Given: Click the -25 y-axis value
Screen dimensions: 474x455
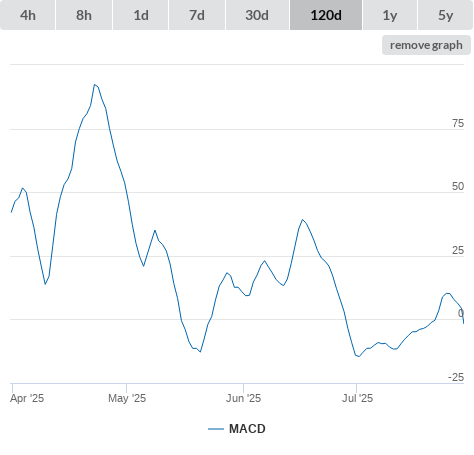Looking at the screenshot, I should click(456, 377).
